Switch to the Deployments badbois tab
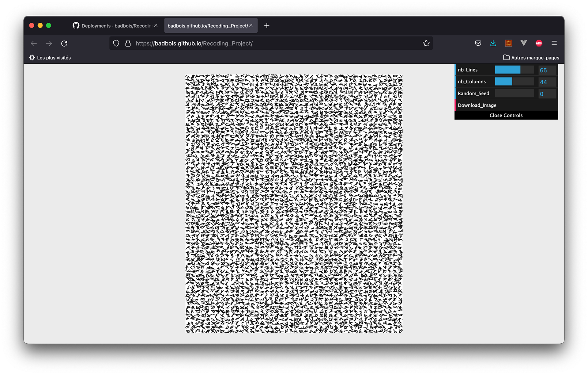The width and height of the screenshot is (588, 375). coord(115,25)
